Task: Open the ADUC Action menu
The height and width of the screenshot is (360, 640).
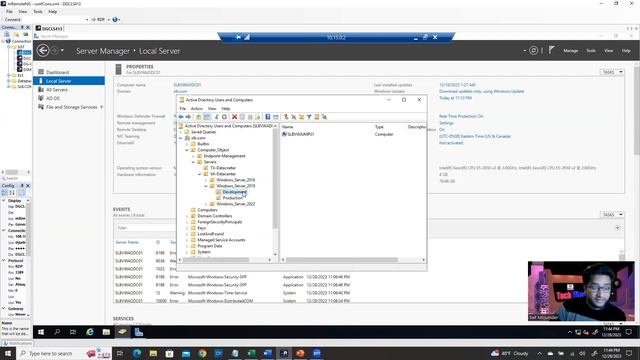Action: 197,109
